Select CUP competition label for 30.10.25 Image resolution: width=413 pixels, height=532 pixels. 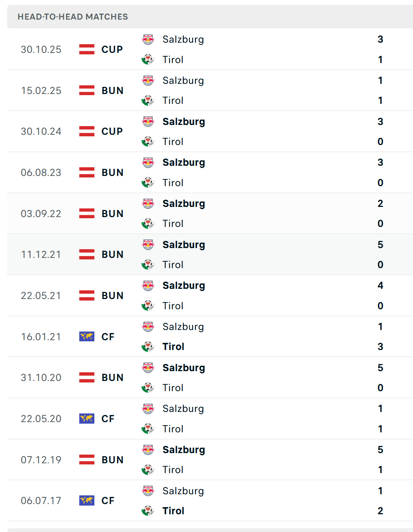click(x=112, y=49)
